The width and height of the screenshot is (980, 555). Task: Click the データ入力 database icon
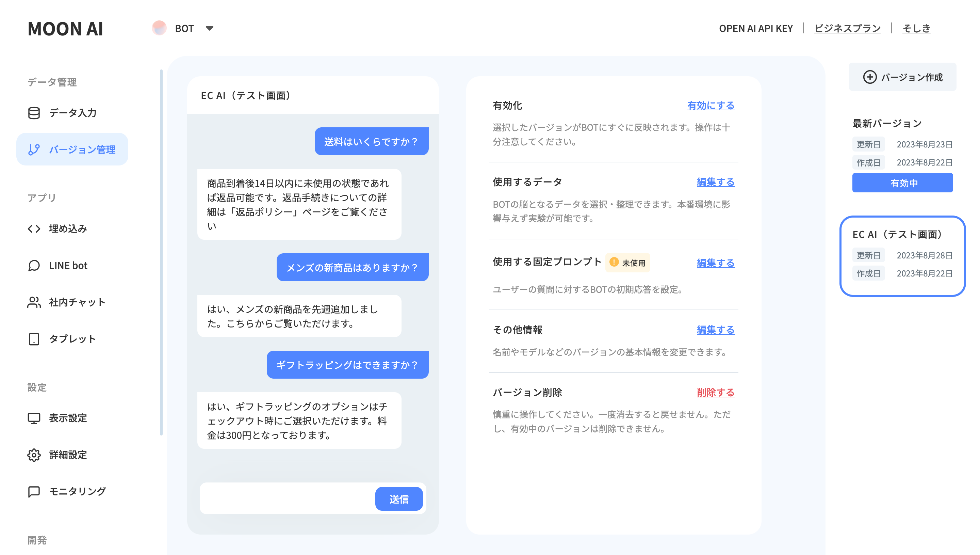(x=34, y=113)
